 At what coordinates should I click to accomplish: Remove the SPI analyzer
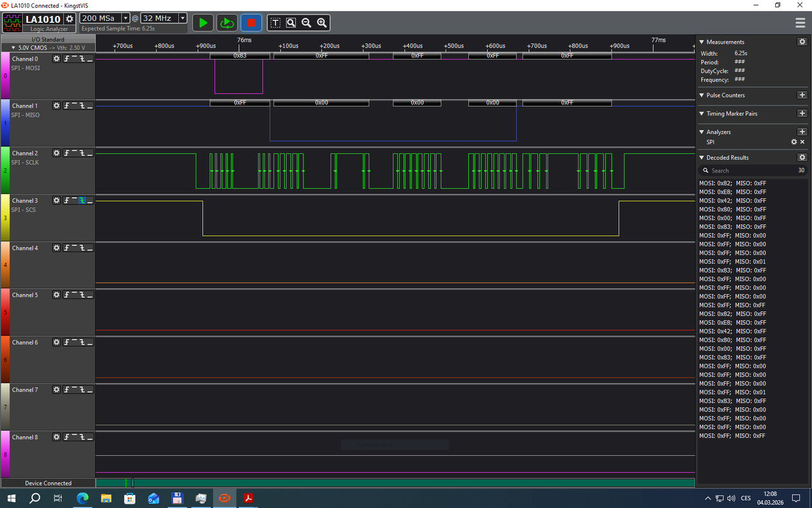coord(802,142)
